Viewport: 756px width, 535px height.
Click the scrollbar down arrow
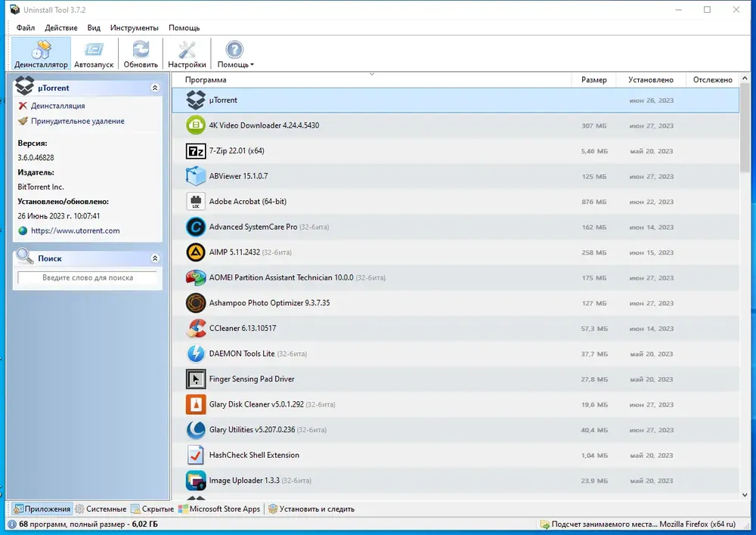pos(745,495)
